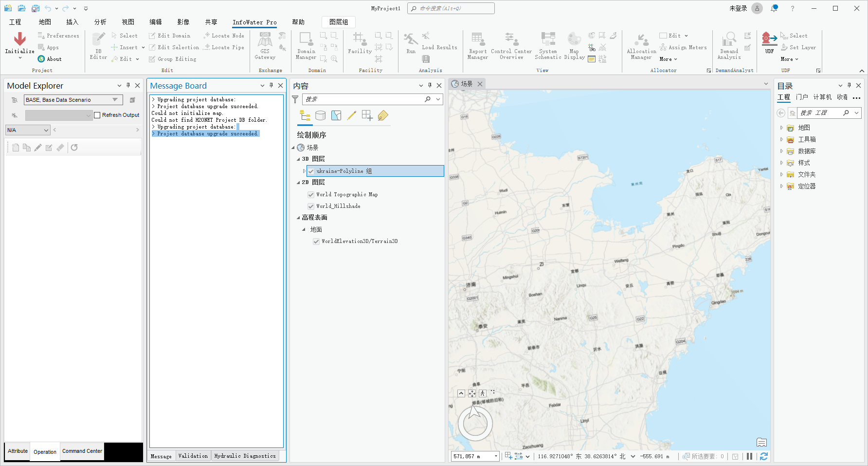The image size is (868, 466).
Task: Click the catalog 搜索 工程 field
Action: [x=830, y=112]
